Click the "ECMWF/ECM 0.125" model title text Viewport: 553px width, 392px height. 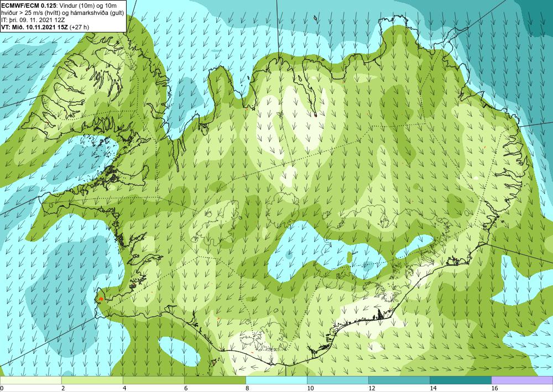point(28,5)
